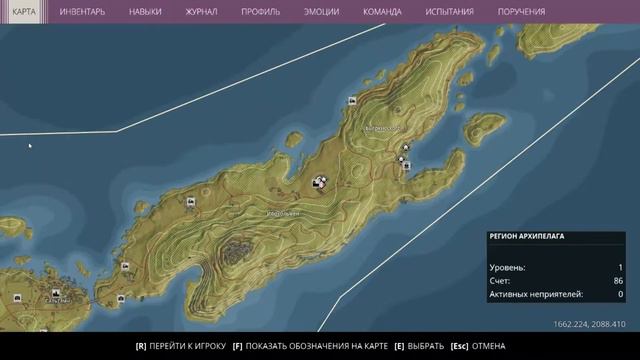
Task: Open the ИСПЫТАНИЯ tab
Action: [449, 12]
